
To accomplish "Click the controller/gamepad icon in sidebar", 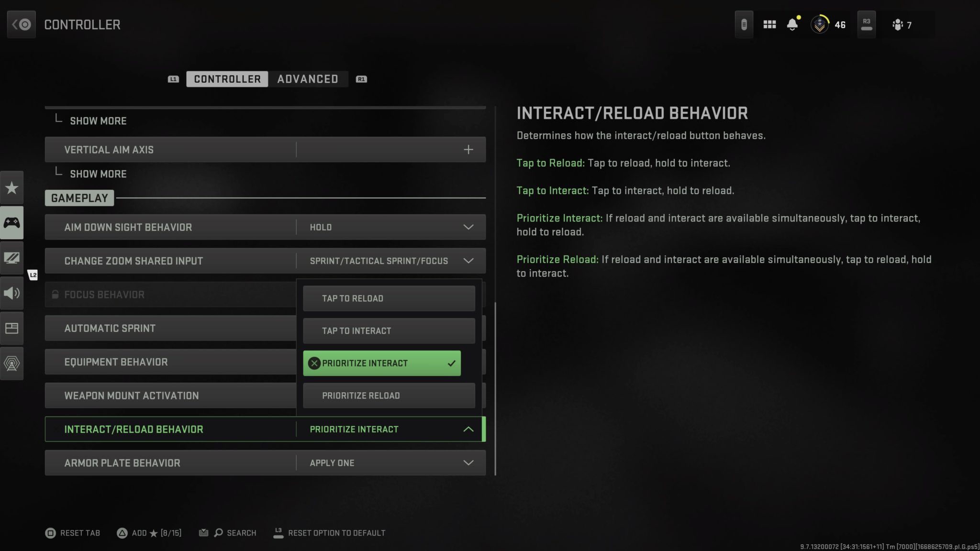I will click(11, 223).
